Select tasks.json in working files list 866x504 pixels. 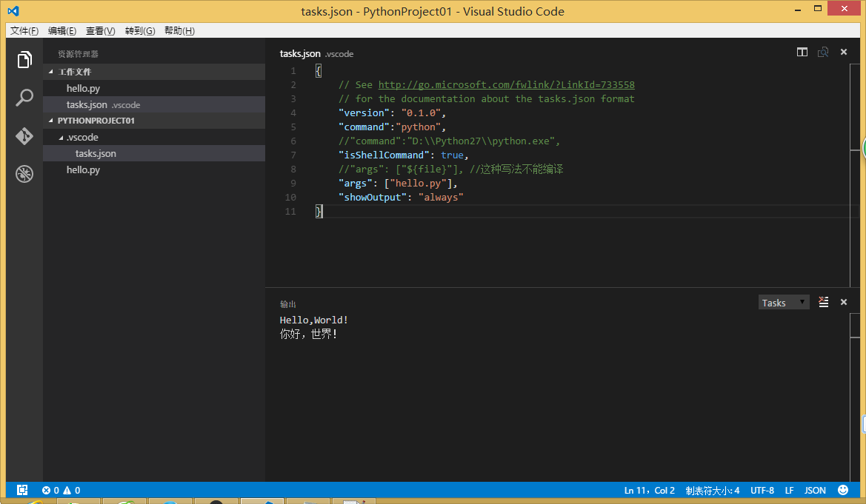tap(154, 104)
